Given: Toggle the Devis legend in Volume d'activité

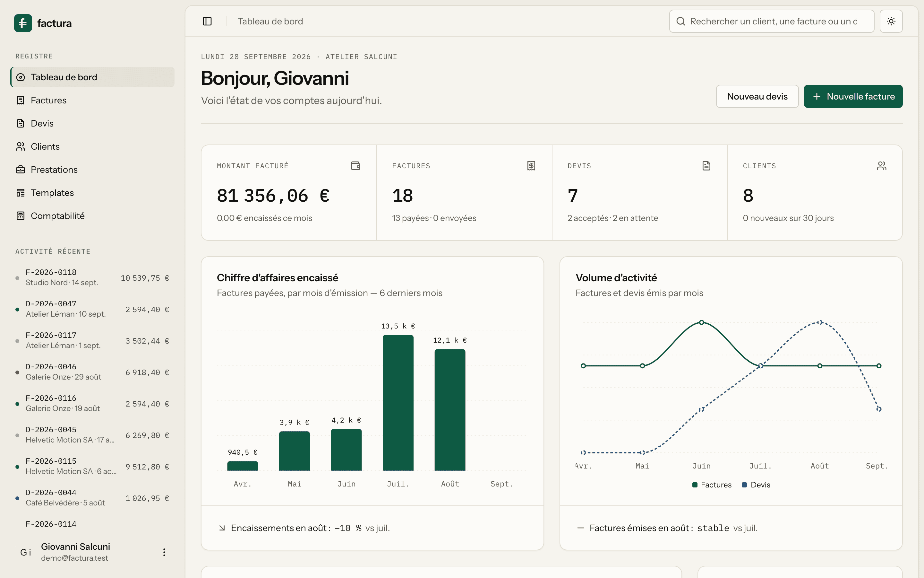Looking at the screenshot, I should tap(756, 485).
